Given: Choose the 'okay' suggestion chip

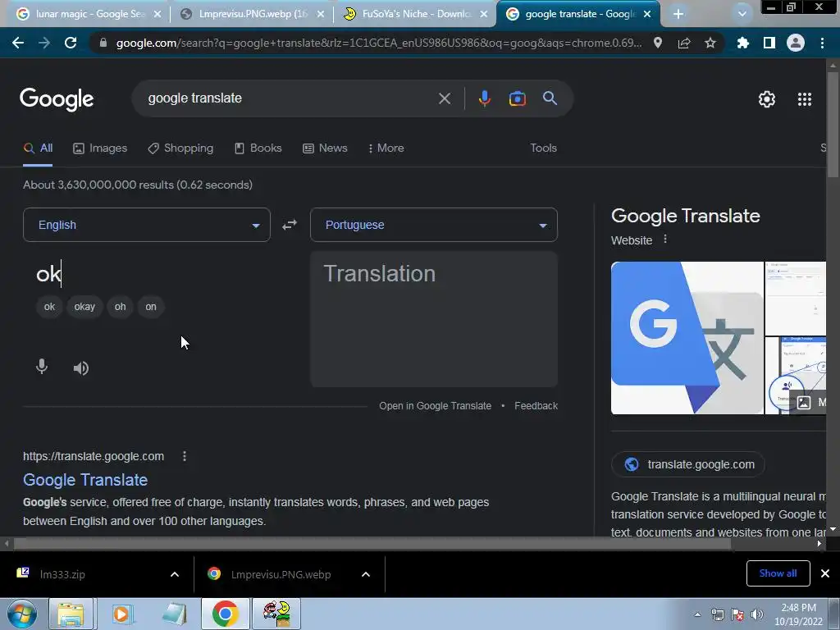Looking at the screenshot, I should [84, 307].
